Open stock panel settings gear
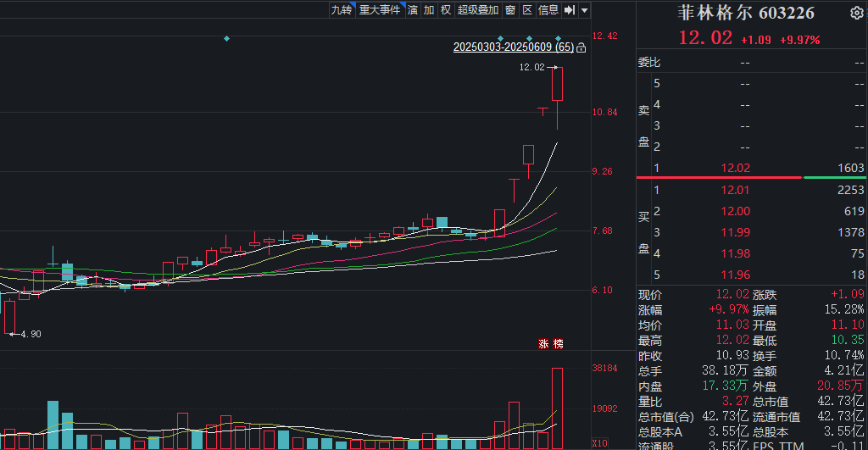This screenshot has width=868, height=450. [x=855, y=13]
